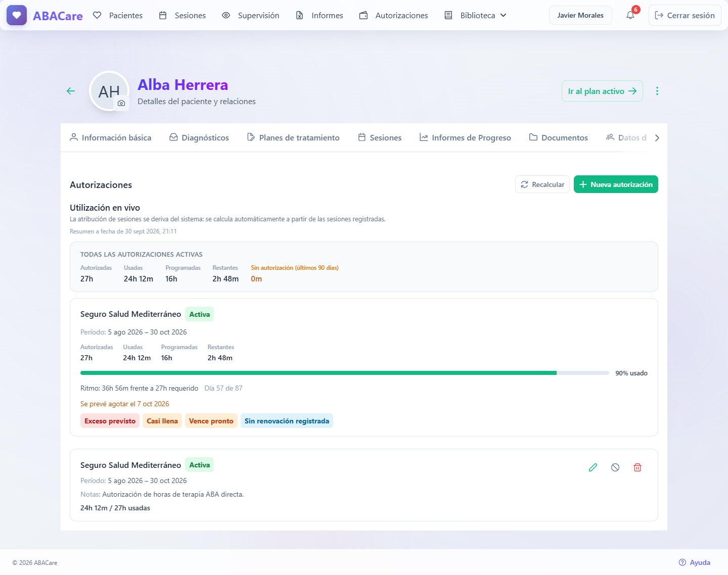
Task: Click Ir al plan activo button
Action: (602, 91)
